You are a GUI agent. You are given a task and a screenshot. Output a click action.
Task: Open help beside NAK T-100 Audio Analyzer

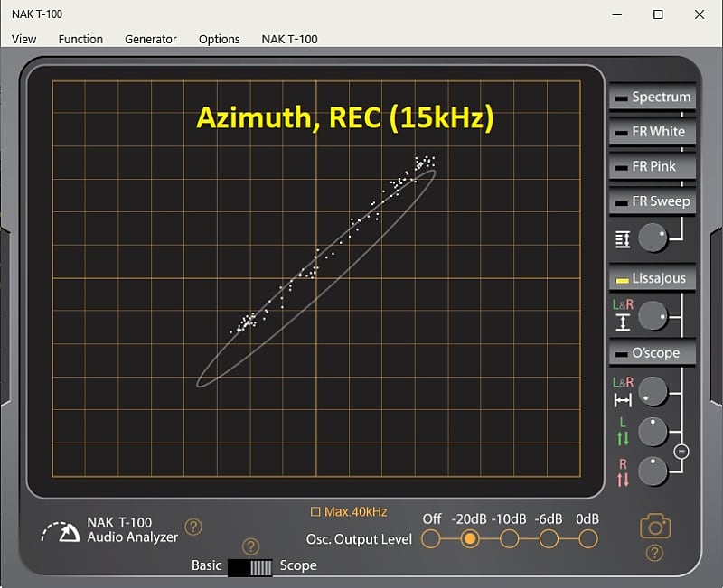click(x=193, y=527)
